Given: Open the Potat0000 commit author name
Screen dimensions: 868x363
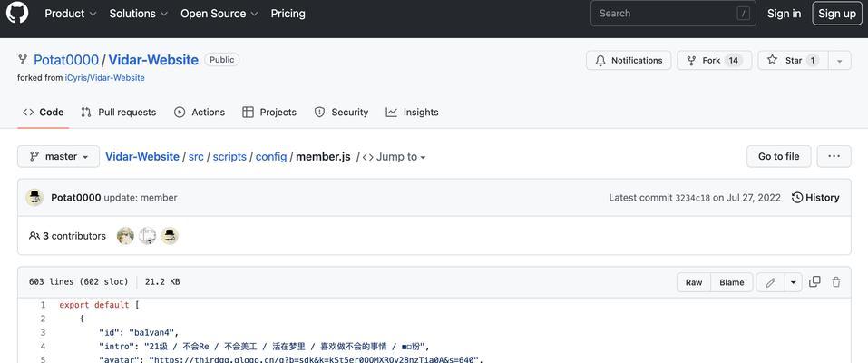Looking at the screenshot, I should click(76, 198).
